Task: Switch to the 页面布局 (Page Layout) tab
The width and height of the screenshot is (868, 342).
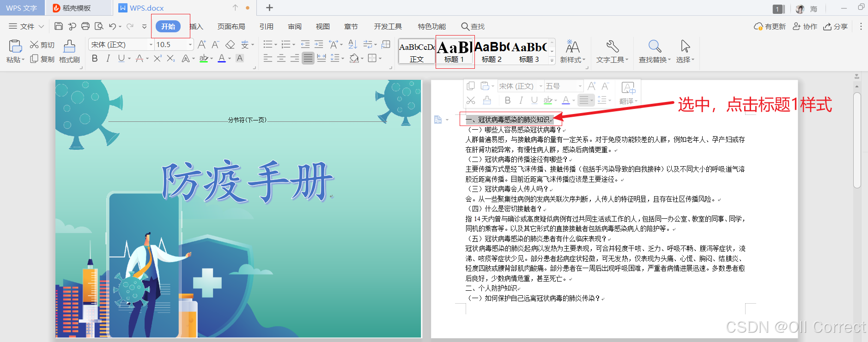Action: click(231, 27)
